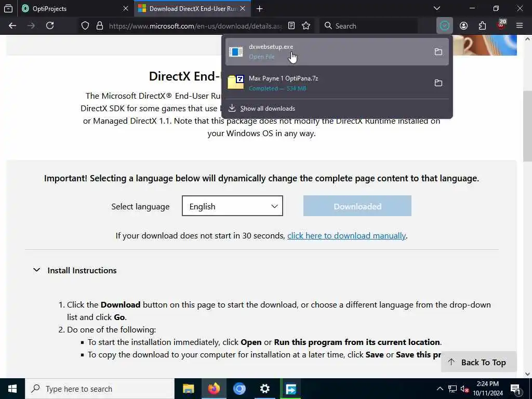Screen dimensions: 532x399
Task: Open Max Payne 1 OptiPana.7z download entry
Action: click(337, 83)
